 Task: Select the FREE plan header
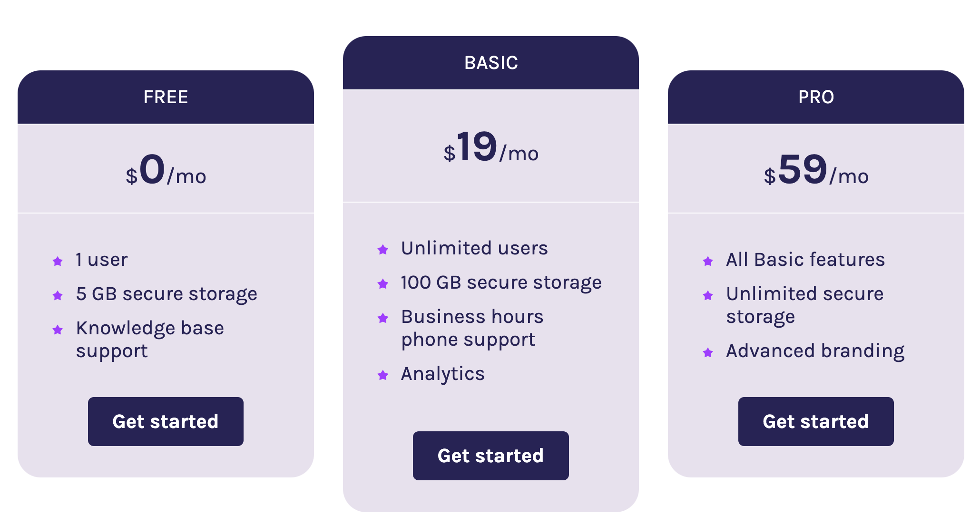(166, 97)
